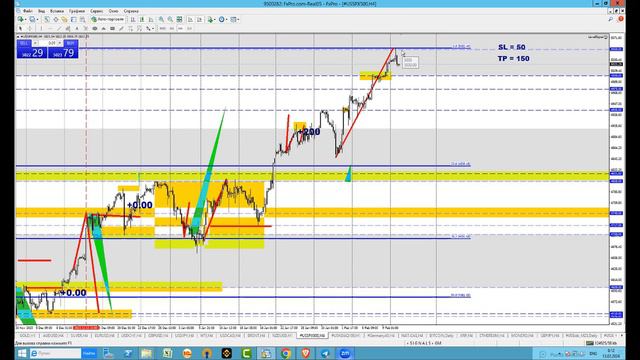Image resolution: width=640 pixels, height=360 pixels.
Task: Open Zoom from the taskbar
Action: point(345,353)
